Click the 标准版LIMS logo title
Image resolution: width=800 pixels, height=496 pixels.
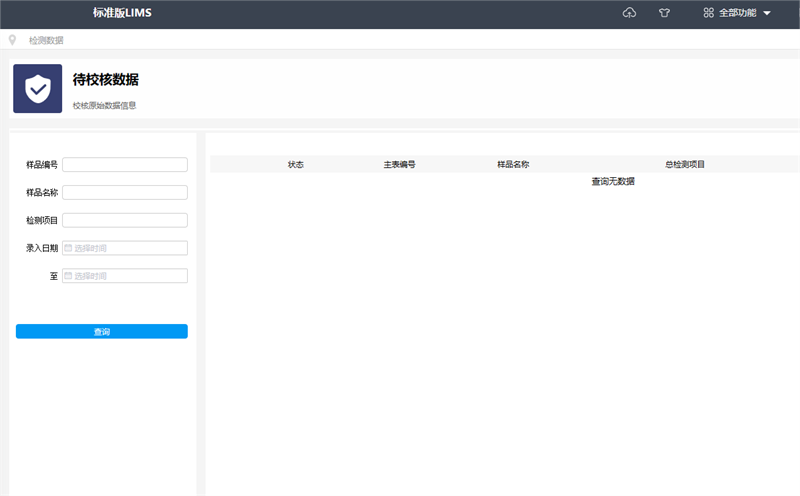click(121, 13)
